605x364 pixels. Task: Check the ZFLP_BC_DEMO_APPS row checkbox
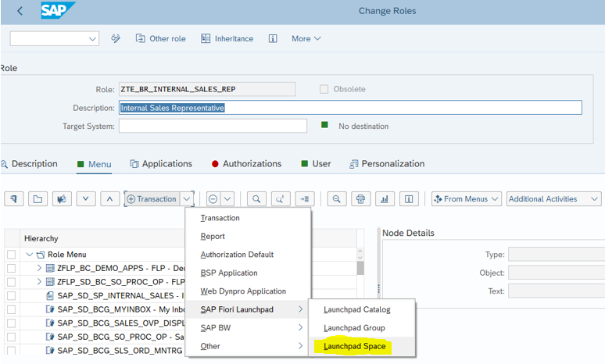tap(11, 268)
